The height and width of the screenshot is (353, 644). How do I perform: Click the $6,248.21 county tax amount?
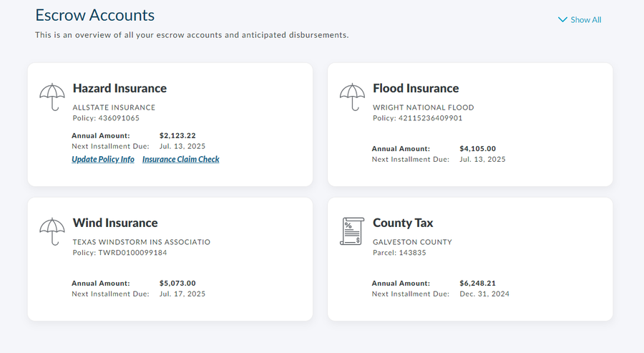click(477, 284)
